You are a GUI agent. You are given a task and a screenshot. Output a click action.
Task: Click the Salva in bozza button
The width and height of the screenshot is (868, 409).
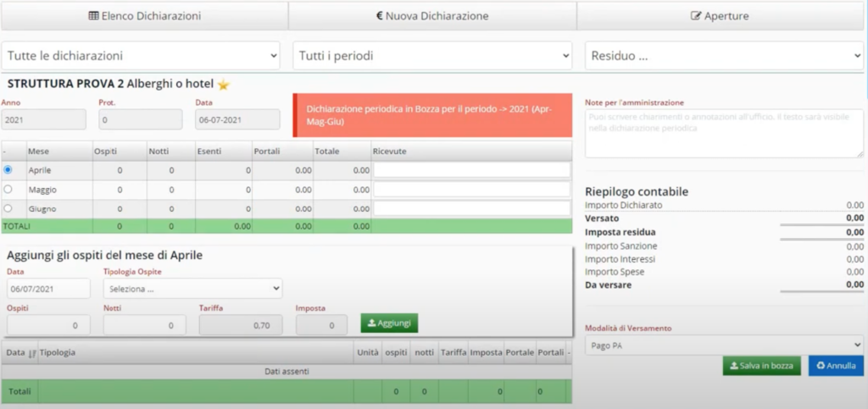tap(762, 366)
